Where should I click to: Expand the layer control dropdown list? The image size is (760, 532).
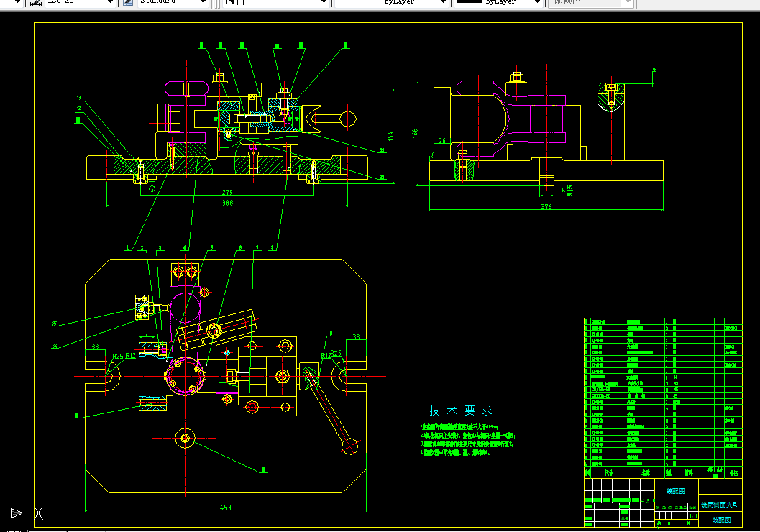pyautogui.click(x=276, y=2)
